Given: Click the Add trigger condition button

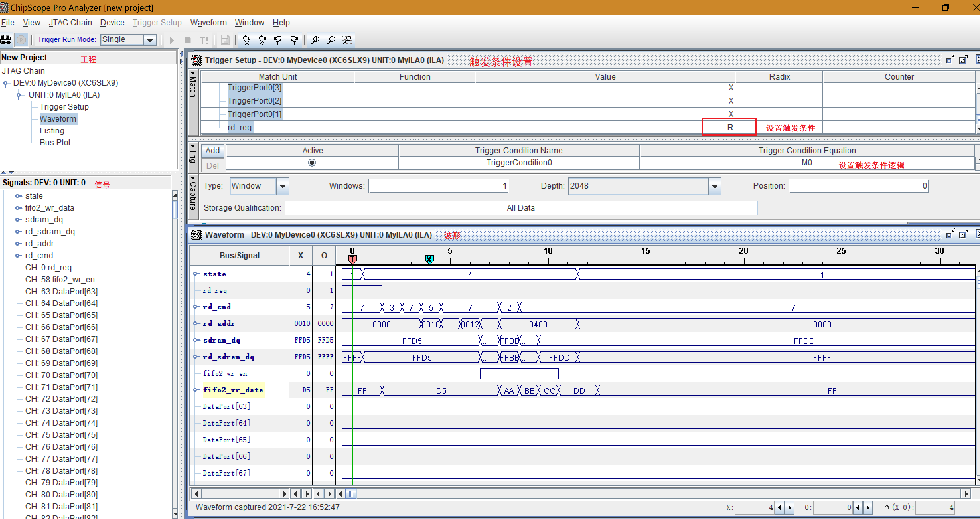Looking at the screenshot, I should [x=212, y=150].
